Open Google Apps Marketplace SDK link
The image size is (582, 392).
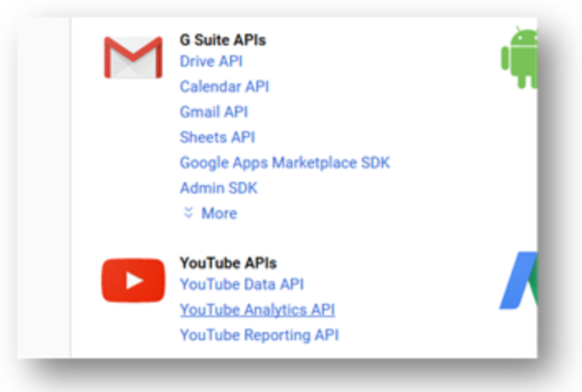tap(284, 162)
